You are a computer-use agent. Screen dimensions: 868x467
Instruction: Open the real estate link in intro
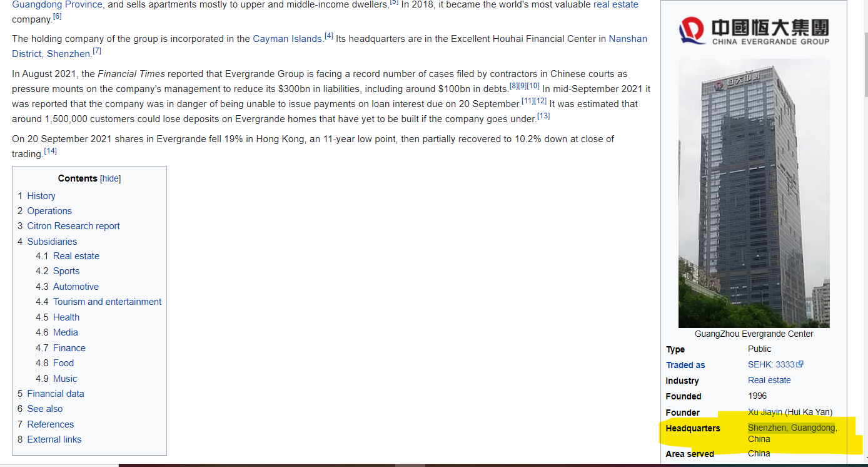616,4
